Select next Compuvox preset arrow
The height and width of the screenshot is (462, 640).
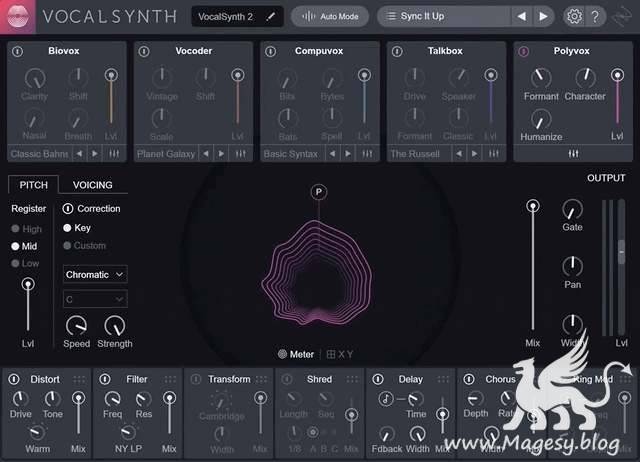348,154
